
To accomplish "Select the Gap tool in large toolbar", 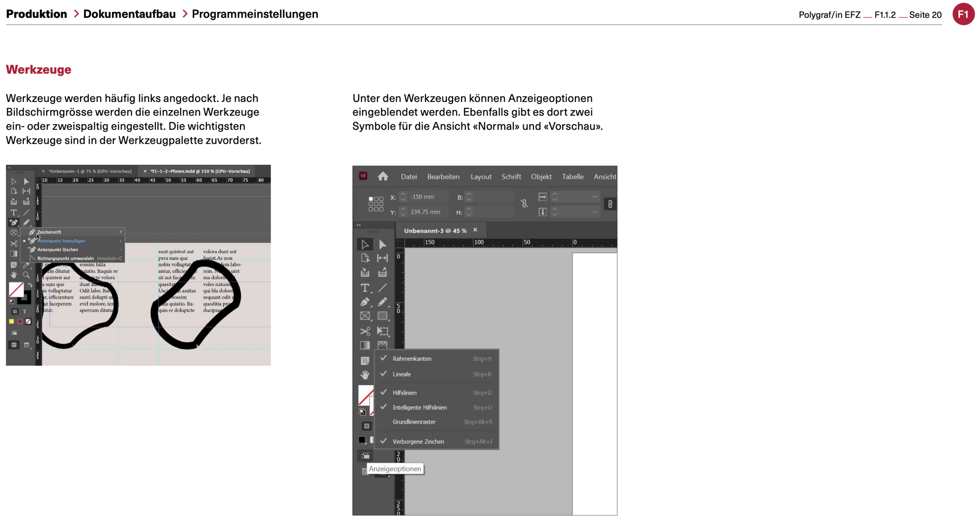I will (382, 258).
